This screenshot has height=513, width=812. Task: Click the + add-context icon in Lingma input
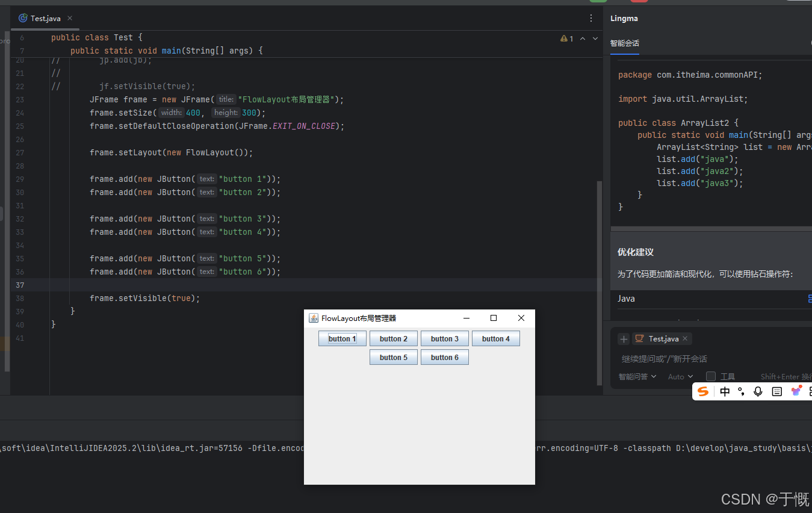click(623, 338)
